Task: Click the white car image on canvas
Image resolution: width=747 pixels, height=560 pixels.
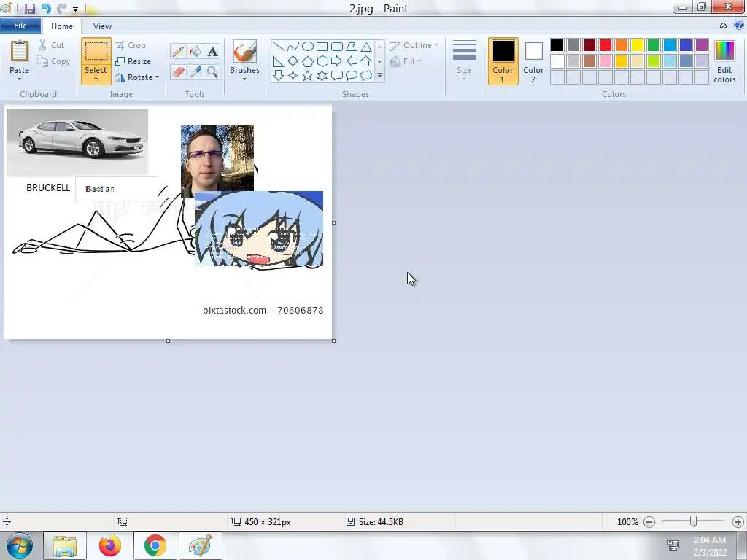Action: [77, 141]
